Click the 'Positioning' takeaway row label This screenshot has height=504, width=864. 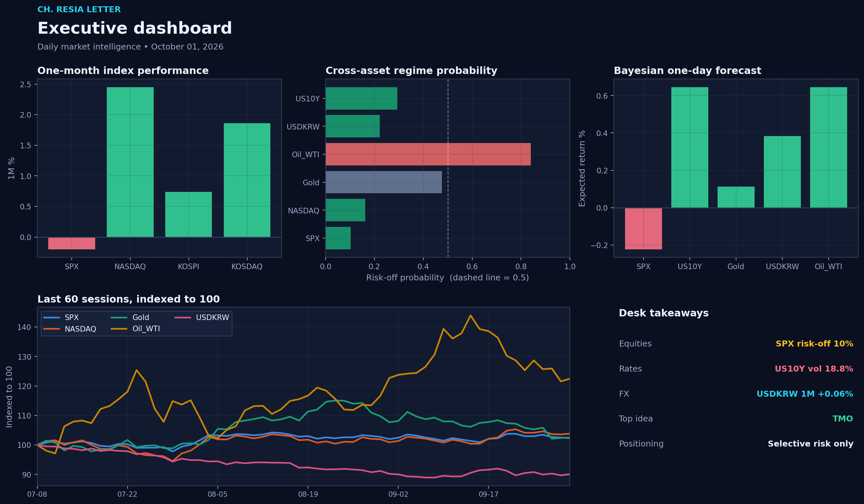pyautogui.click(x=641, y=444)
